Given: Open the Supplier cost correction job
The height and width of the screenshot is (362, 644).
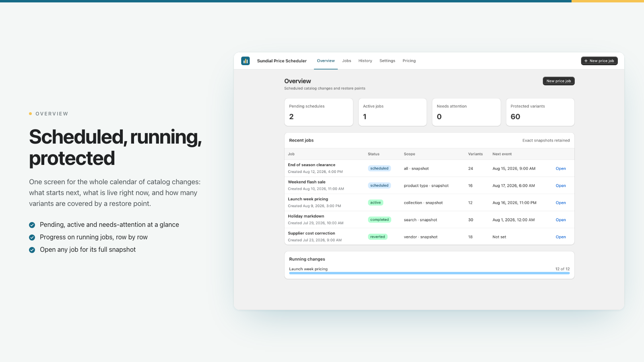Looking at the screenshot, I should [561, 237].
